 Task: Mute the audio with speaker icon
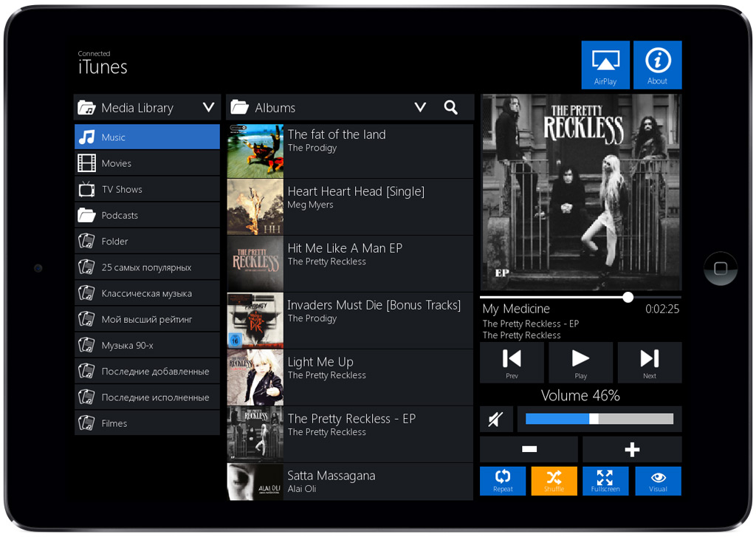pyautogui.click(x=495, y=420)
